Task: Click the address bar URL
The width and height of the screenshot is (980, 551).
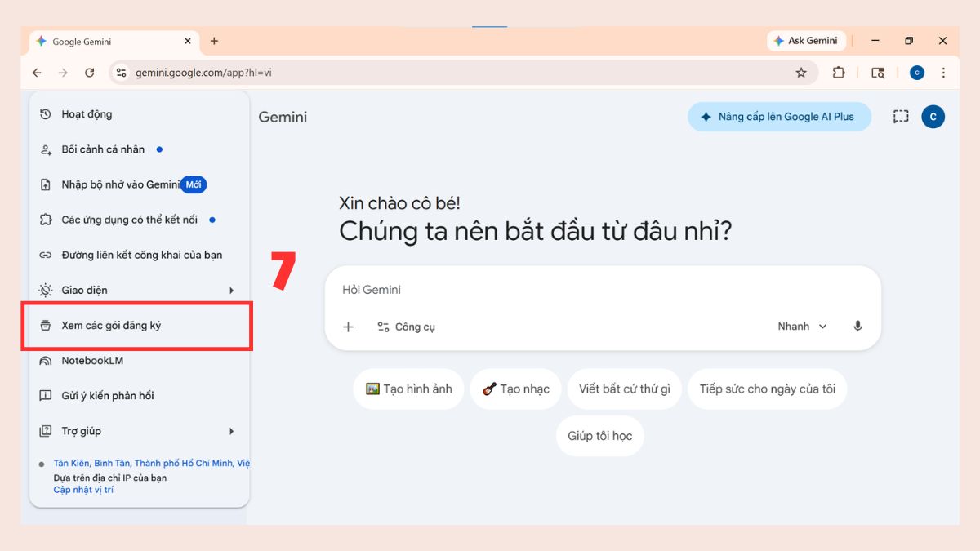Action: 204,73
